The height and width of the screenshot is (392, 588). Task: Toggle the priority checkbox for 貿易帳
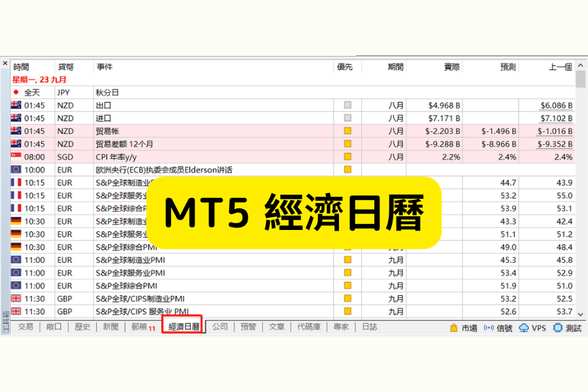pyautogui.click(x=348, y=131)
